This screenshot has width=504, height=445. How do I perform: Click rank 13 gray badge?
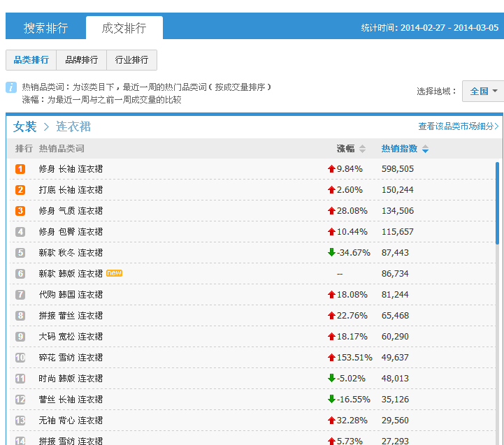[20, 421]
